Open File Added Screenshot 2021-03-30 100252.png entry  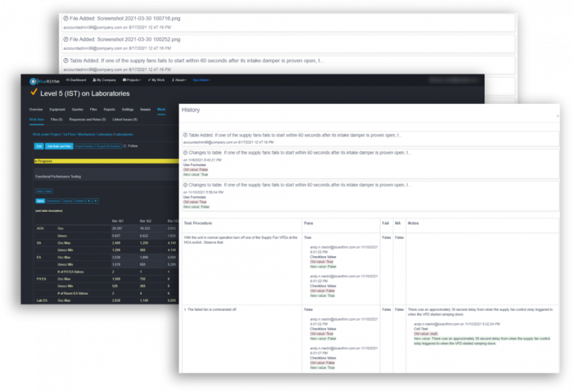click(x=288, y=43)
